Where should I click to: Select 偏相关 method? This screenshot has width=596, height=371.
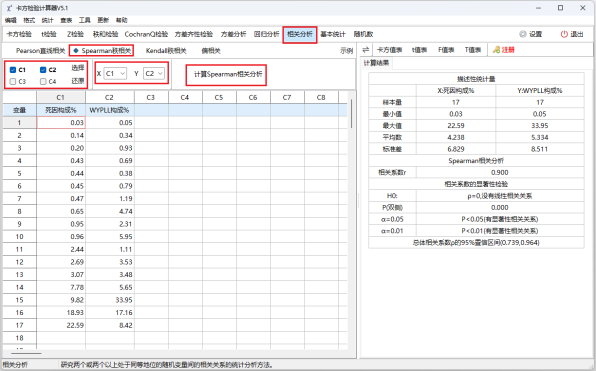(x=211, y=51)
